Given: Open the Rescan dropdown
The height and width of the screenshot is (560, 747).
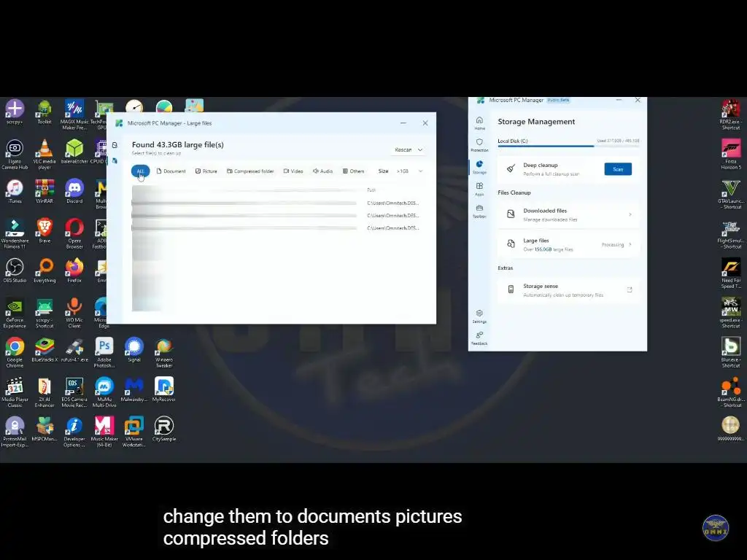Looking at the screenshot, I should [409, 149].
